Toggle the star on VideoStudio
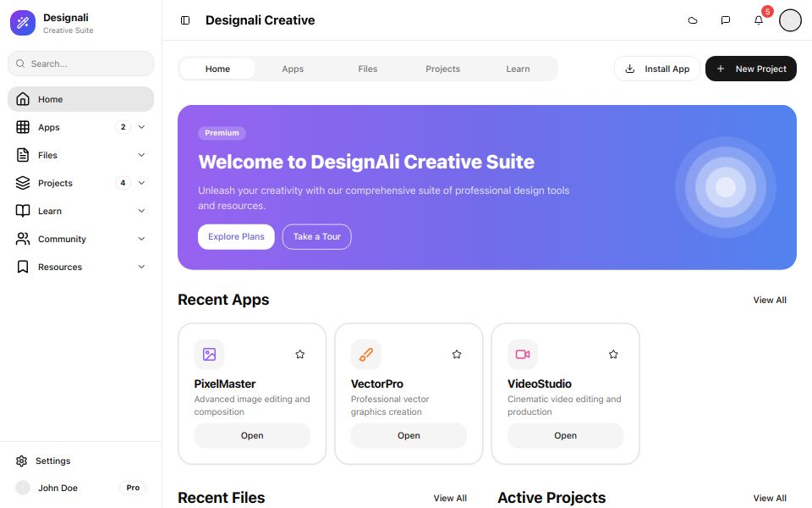Screen dimensions: 812x508 [x=612, y=355]
